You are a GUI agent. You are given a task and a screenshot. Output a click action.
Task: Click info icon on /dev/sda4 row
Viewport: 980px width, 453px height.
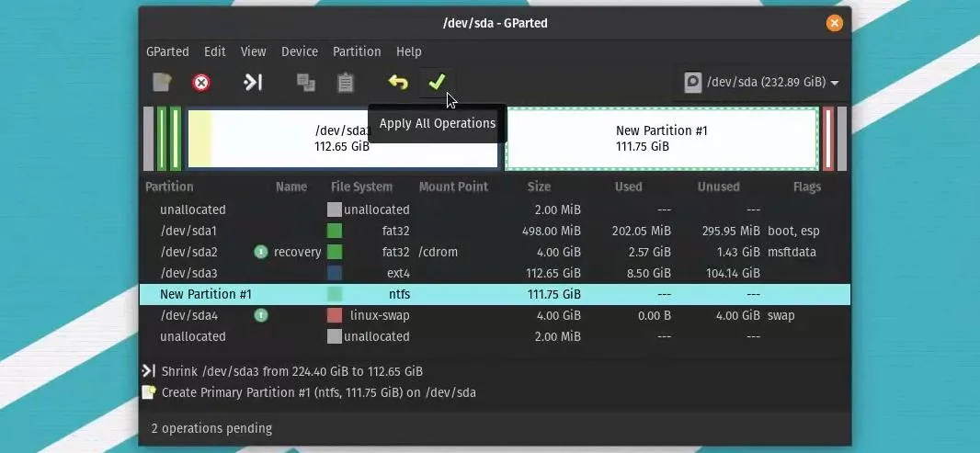click(x=260, y=315)
